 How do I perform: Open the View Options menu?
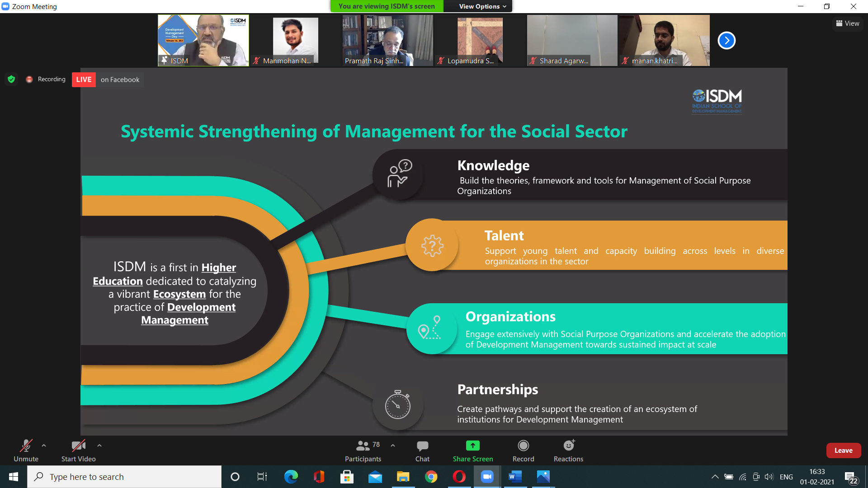478,6
